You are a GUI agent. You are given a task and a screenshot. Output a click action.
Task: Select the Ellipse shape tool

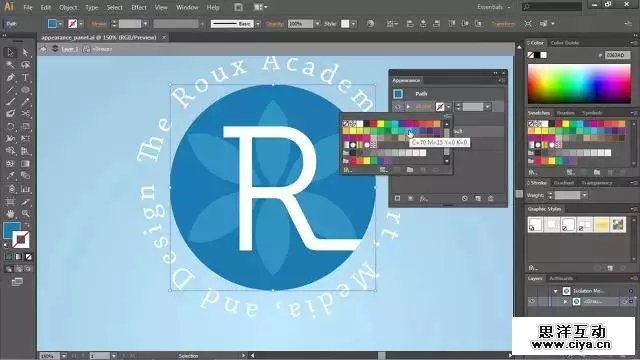pyautogui.click(x=25, y=89)
